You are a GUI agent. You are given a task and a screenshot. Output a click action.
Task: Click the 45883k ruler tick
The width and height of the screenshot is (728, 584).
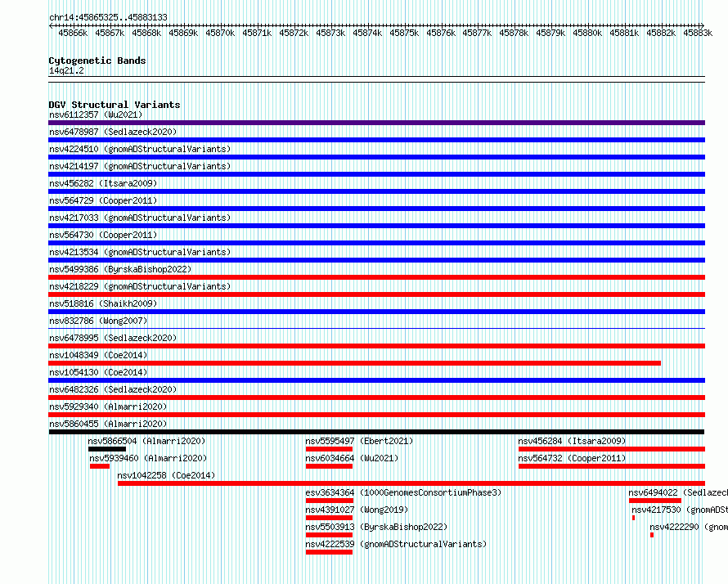698,33
